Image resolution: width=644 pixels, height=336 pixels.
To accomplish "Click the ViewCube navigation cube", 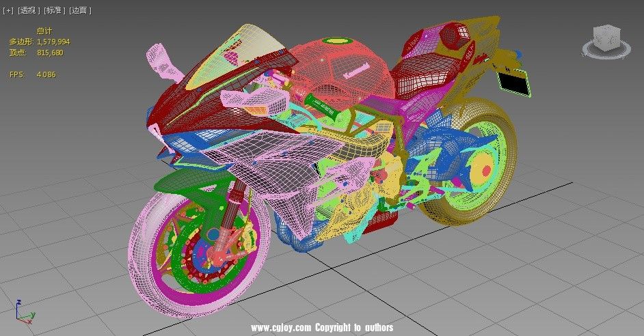I will click(x=606, y=37).
